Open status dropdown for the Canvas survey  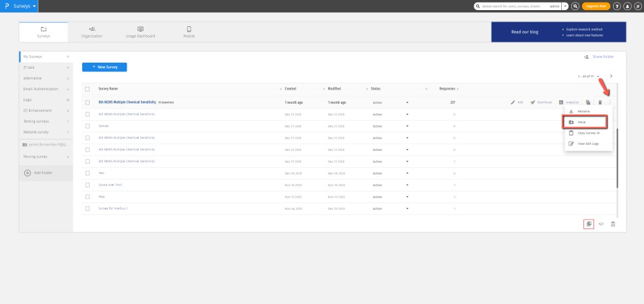click(407, 126)
